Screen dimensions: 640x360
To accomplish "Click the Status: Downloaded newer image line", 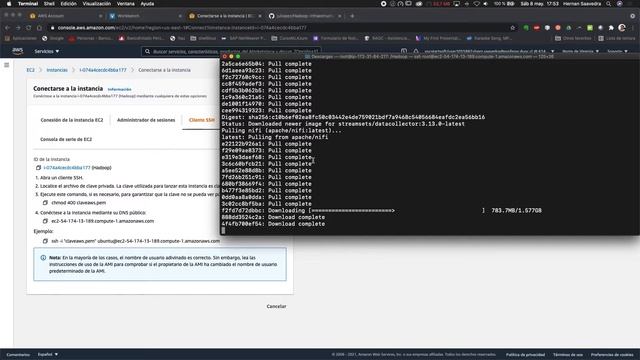I will pos(343,124).
